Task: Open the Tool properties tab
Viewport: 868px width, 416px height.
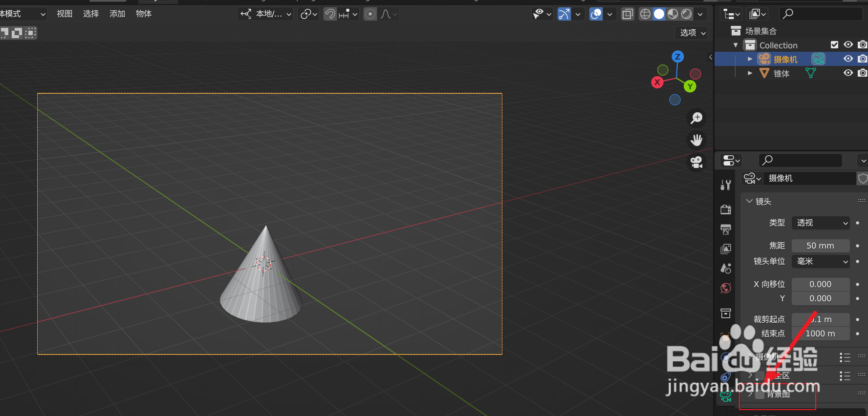Action: click(726, 185)
